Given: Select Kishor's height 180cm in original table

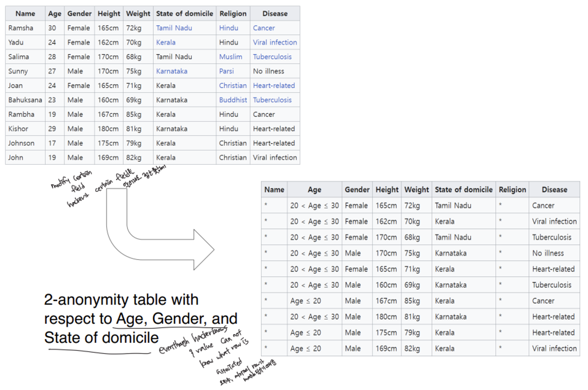Looking at the screenshot, I should [x=108, y=129].
